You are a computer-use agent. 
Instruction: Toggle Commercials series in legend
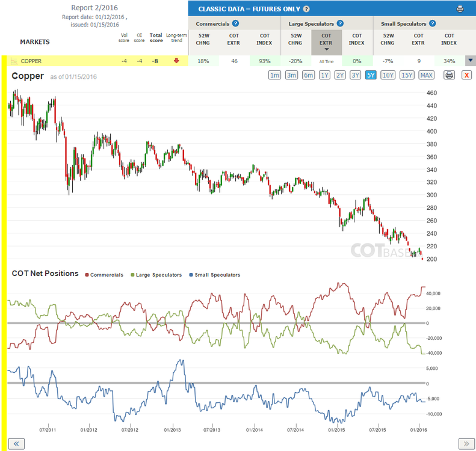point(104,275)
